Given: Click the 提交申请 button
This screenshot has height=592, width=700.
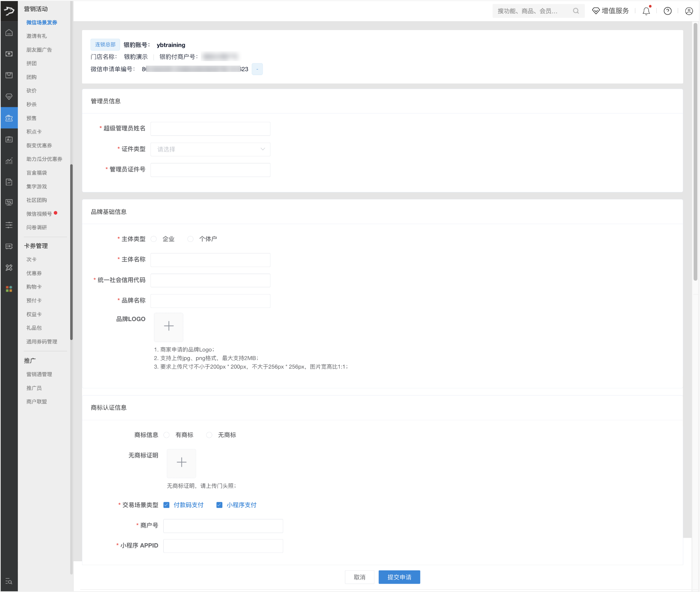Looking at the screenshot, I should [x=399, y=577].
